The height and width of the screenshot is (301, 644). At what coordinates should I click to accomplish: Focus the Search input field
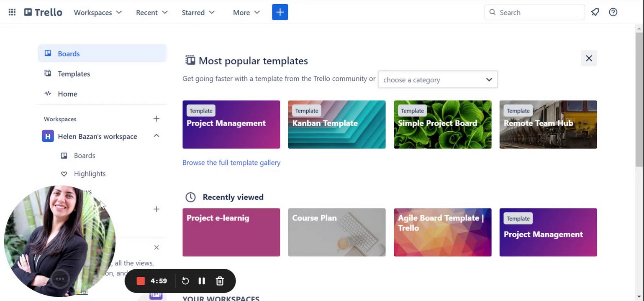pos(534,12)
